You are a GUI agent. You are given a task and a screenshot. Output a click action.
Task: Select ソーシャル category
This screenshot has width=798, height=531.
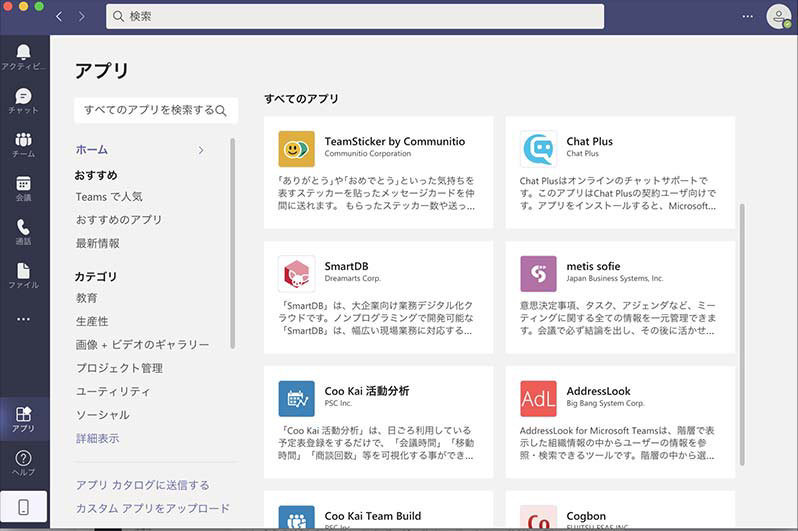pos(102,415)
